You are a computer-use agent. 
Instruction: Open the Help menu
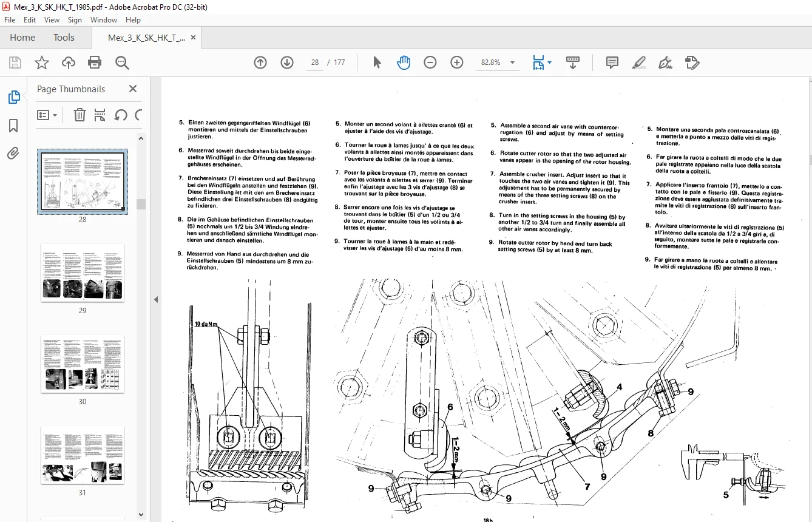[x=133, y=20]
